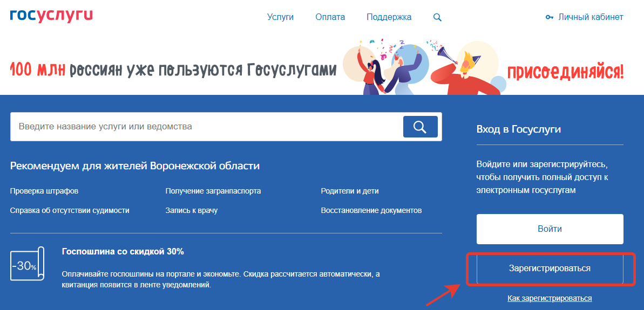Go to the Поддержка section

click(389, 17)
